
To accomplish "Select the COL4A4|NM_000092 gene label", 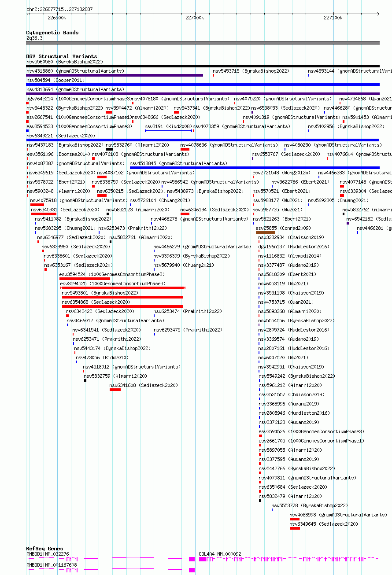I will (220, 554).
